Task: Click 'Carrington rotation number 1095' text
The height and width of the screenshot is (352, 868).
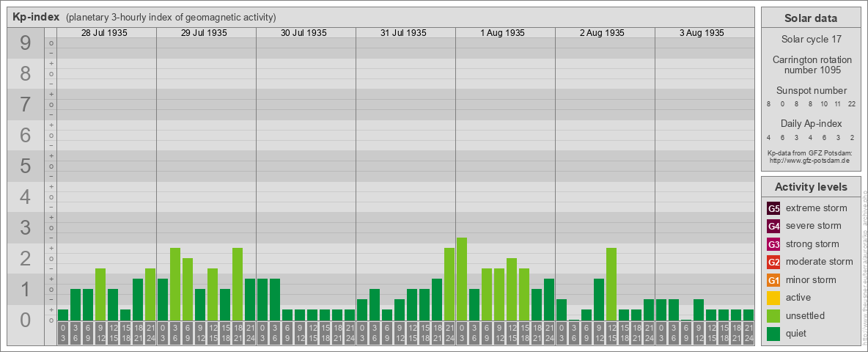Action: coord(812,65)
